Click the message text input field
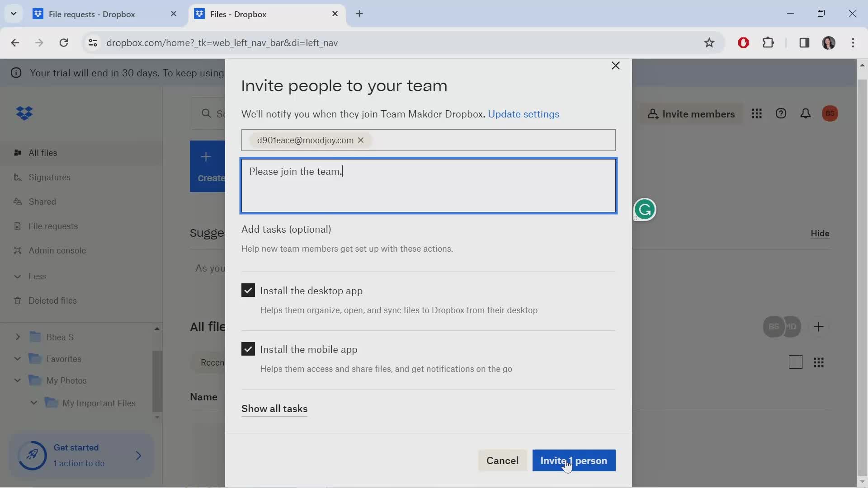 tap(427, 185)
